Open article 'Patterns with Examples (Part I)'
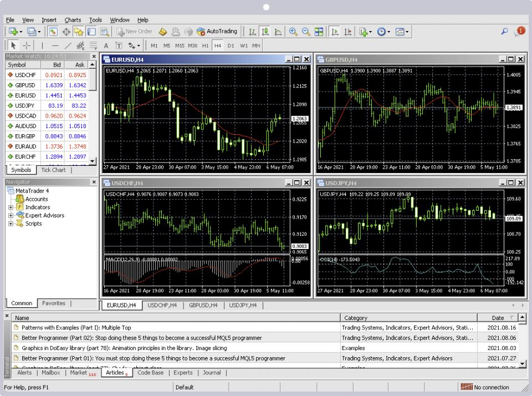The height and width of the screenshot is (396, 532). 76,327
